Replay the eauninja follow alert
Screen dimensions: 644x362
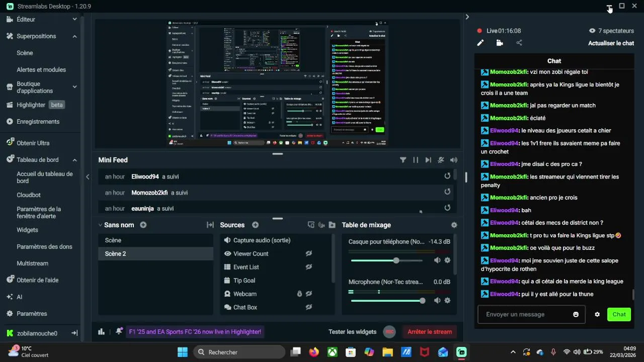point(447,208)
